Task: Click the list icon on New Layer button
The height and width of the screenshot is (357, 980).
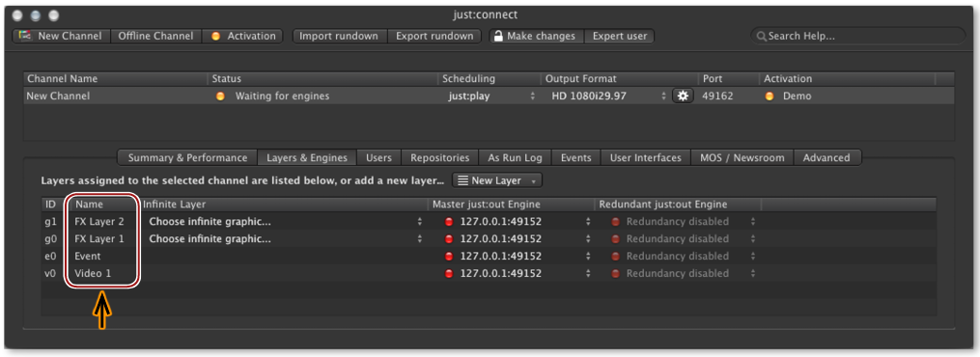Action: (462, 180)
